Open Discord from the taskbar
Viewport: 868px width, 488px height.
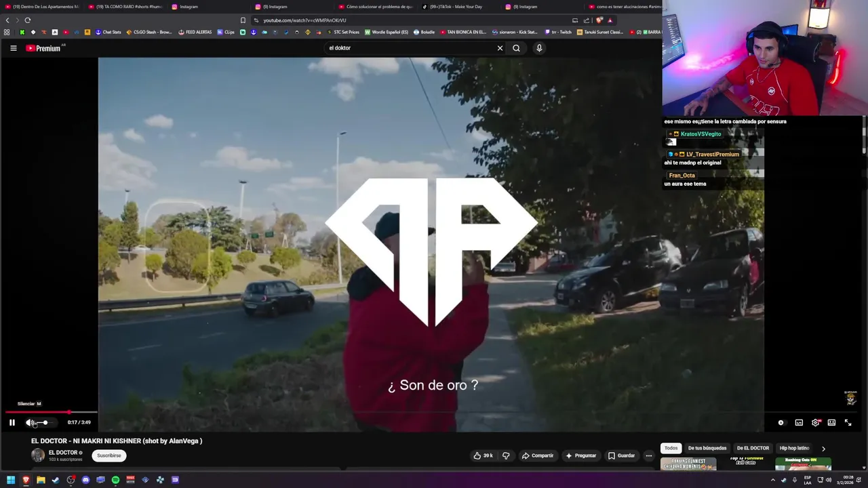pos(85,480)
